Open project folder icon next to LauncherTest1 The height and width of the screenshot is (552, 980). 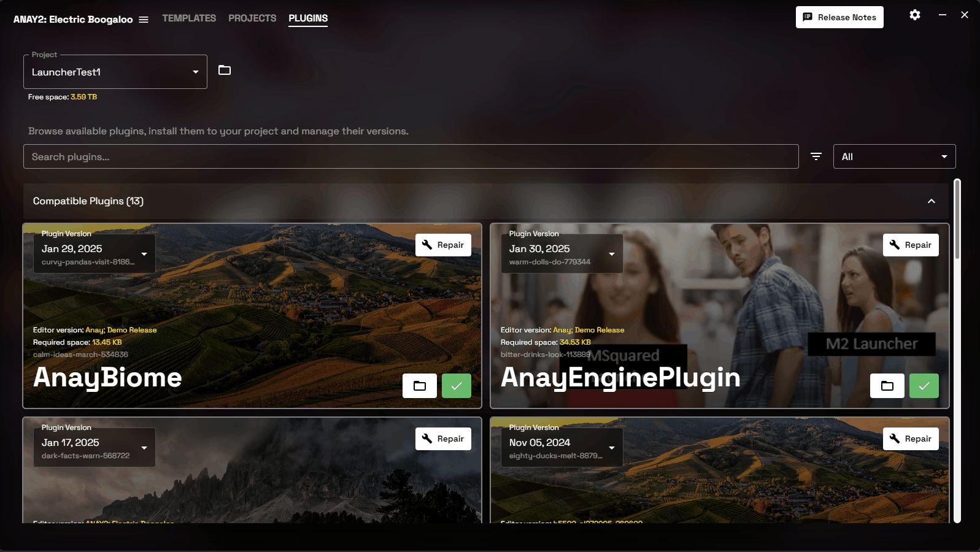point(225,71)
